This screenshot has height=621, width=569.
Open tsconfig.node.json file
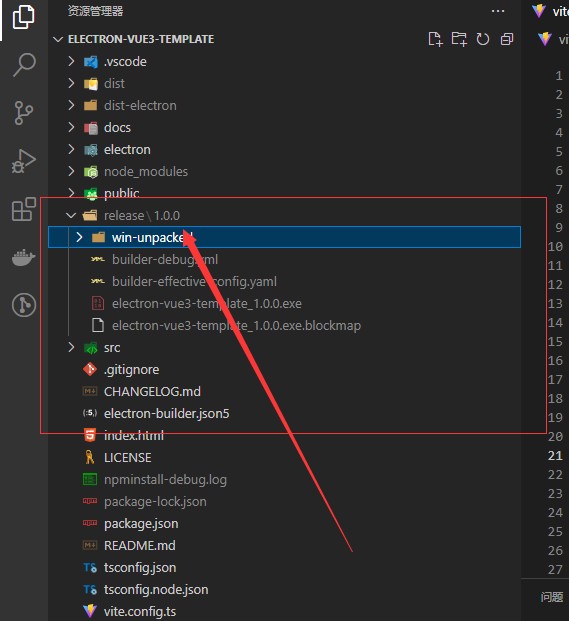click(156, 590)
